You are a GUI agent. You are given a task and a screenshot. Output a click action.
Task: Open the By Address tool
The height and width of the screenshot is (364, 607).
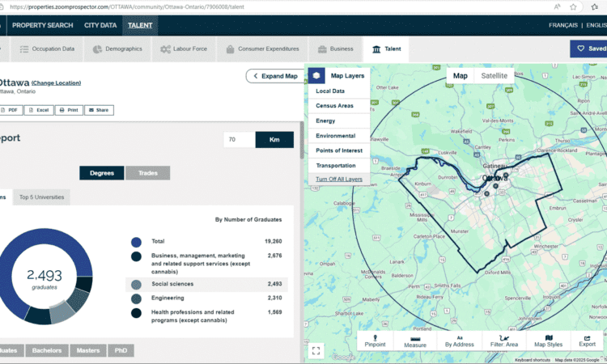tap(459, 341)
